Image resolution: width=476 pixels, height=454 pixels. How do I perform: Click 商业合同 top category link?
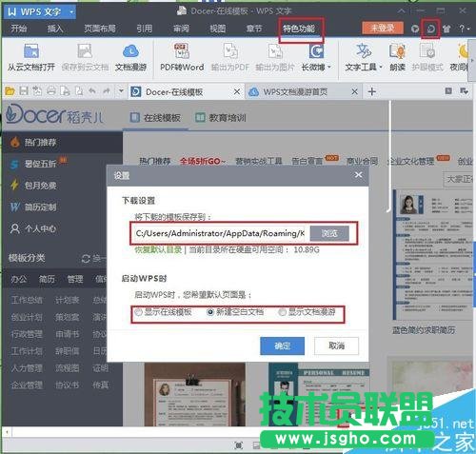point(362,161)
